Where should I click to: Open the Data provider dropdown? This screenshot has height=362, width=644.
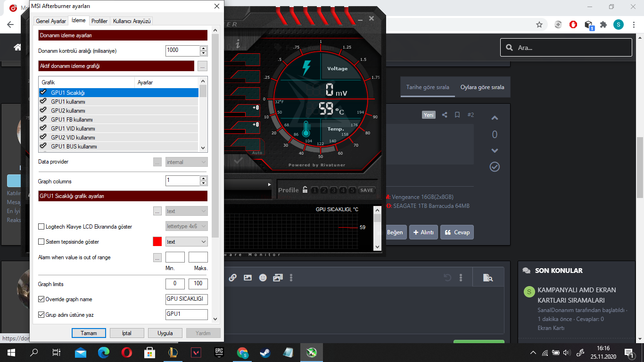[x=186, y=161]
